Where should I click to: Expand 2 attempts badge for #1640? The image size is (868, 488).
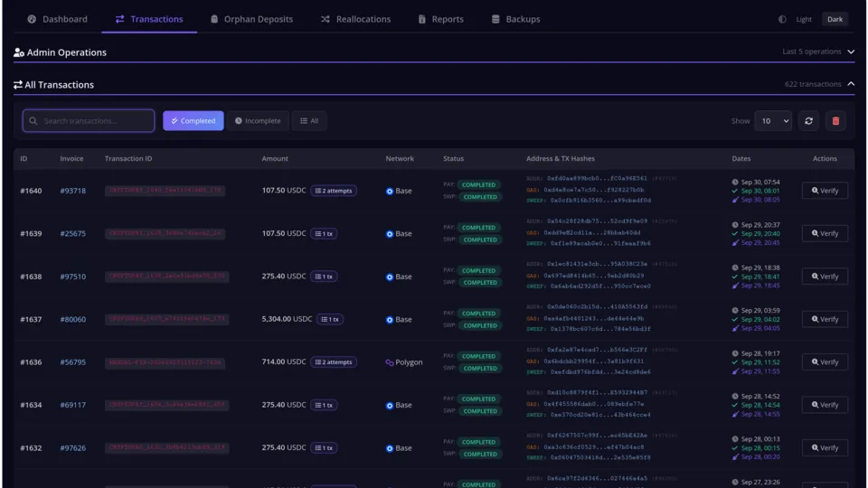(x=334, y=191)
